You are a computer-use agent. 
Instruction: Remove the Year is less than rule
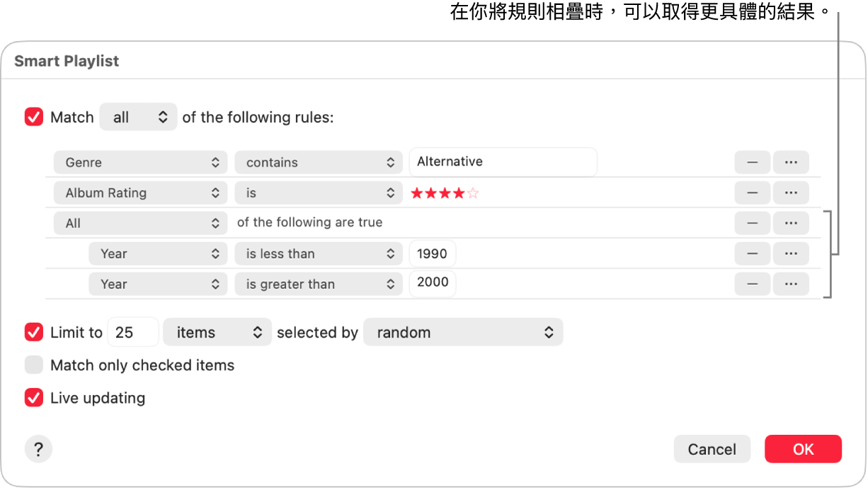[753, 254]
